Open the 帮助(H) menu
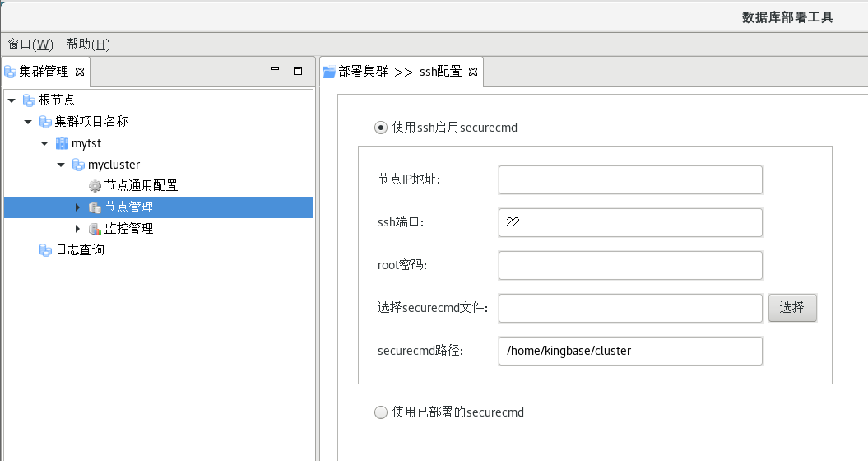Screen dimensions: 868x461 (x=88, y=44)
